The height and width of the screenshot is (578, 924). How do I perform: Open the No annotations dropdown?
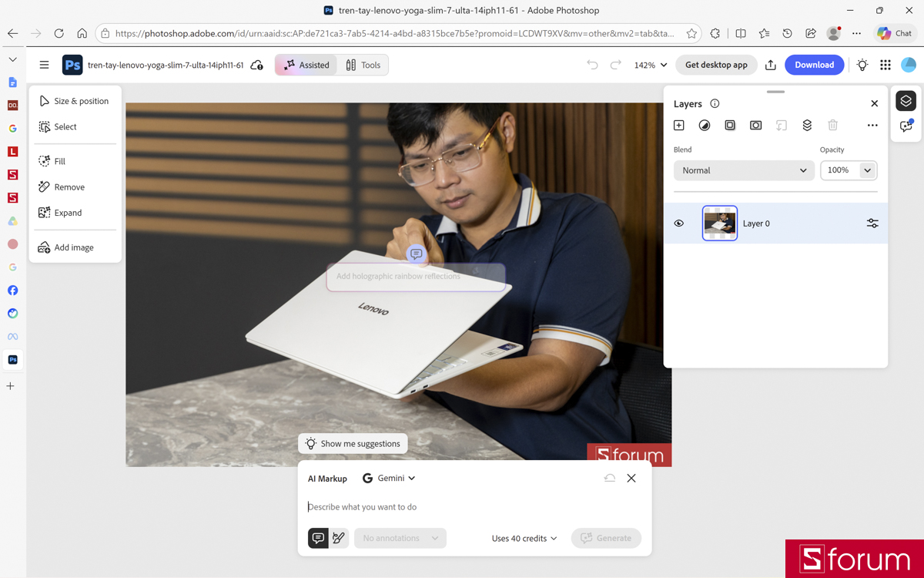pyautogui.click(x=400, y=538)
